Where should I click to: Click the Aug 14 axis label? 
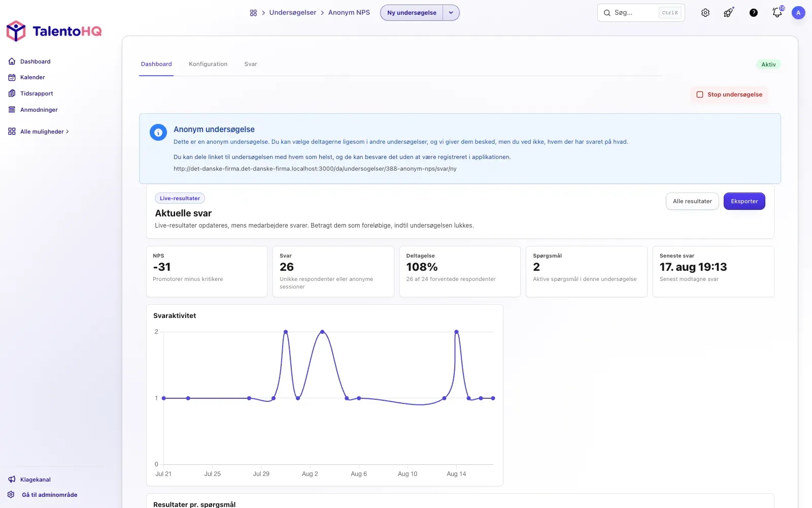456,474
